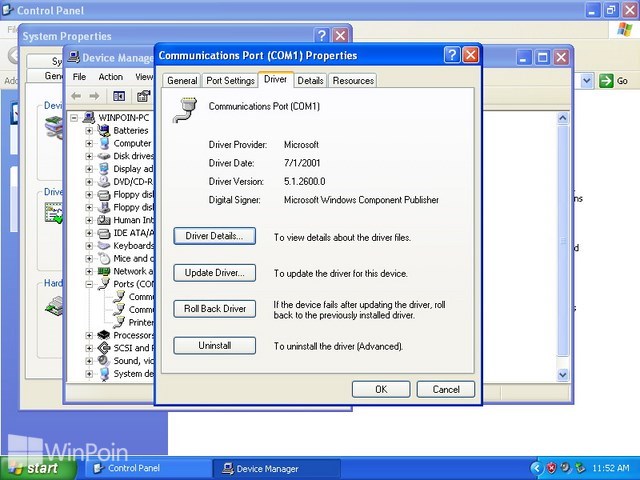
Task: Click the scroll down arrow in Control Panel
Action: click(x=563, y=374)
